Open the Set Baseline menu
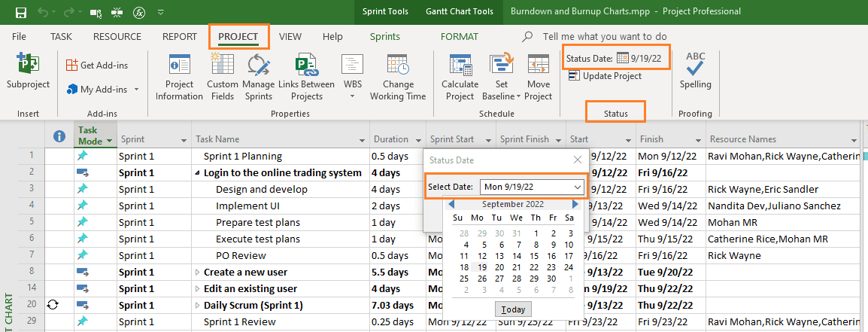This screenshot has height=332, width=868. click(x=502, y=77)
